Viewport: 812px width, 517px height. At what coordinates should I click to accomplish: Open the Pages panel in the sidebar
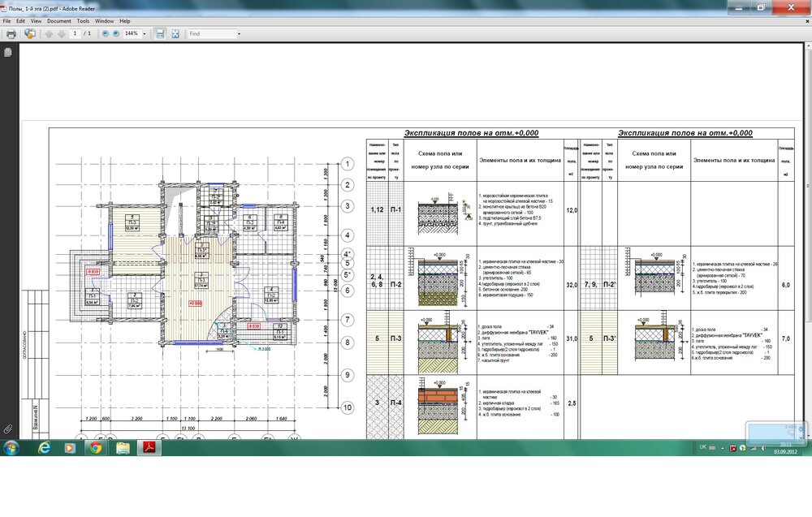(x=8, y=52)
